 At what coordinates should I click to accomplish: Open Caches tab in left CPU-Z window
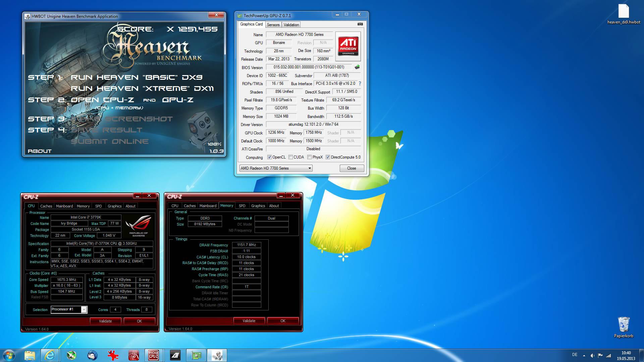(46, 206)
